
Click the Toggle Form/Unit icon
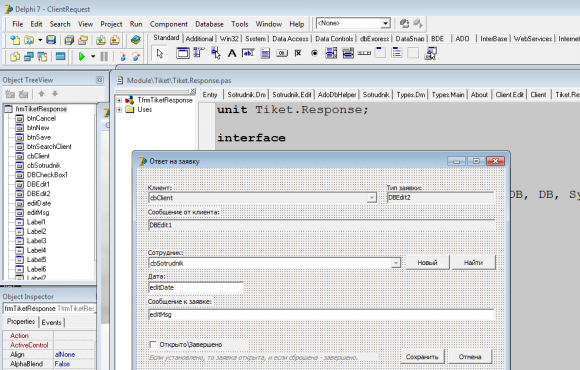click(43, 57)
